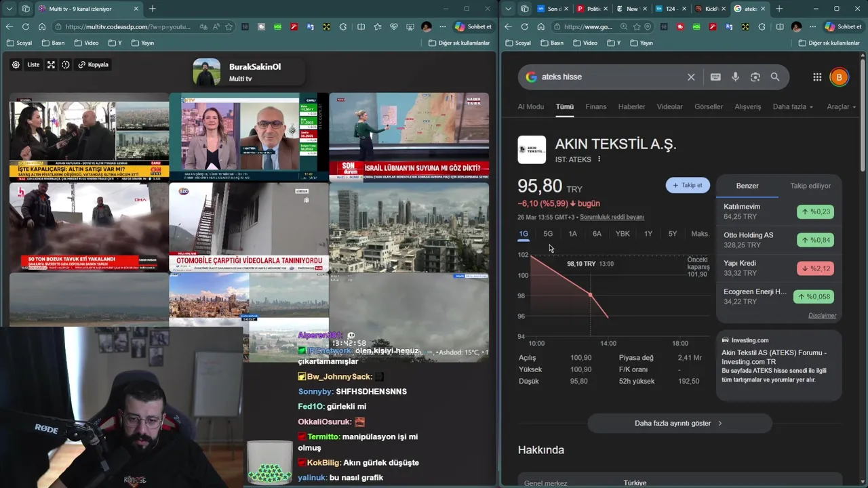The height and width of the screenshot is (488, 868).
Task: Open Multi tv settings gear icon
Action: [x=16, y=64]
